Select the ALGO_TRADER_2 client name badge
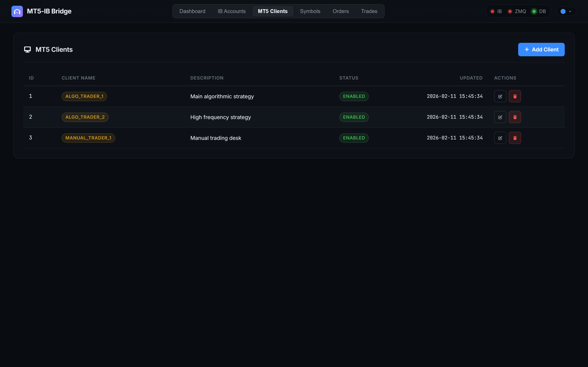Screen dimensions: 588x367 click(85, 117)
